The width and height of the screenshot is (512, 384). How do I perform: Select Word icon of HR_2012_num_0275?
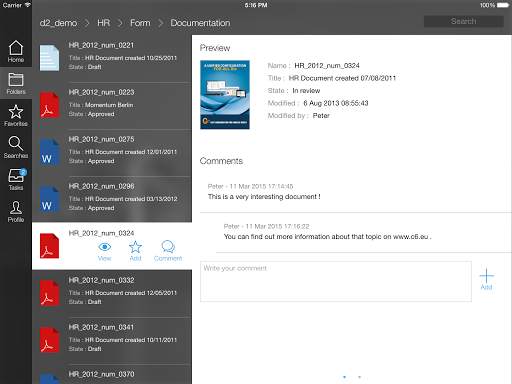[49, 152]
